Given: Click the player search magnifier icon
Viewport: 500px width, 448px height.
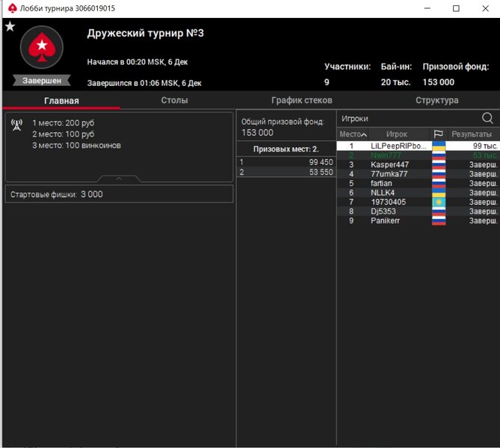Looking at the screenshot, I should pyautogui.click(x=487, y=118).
